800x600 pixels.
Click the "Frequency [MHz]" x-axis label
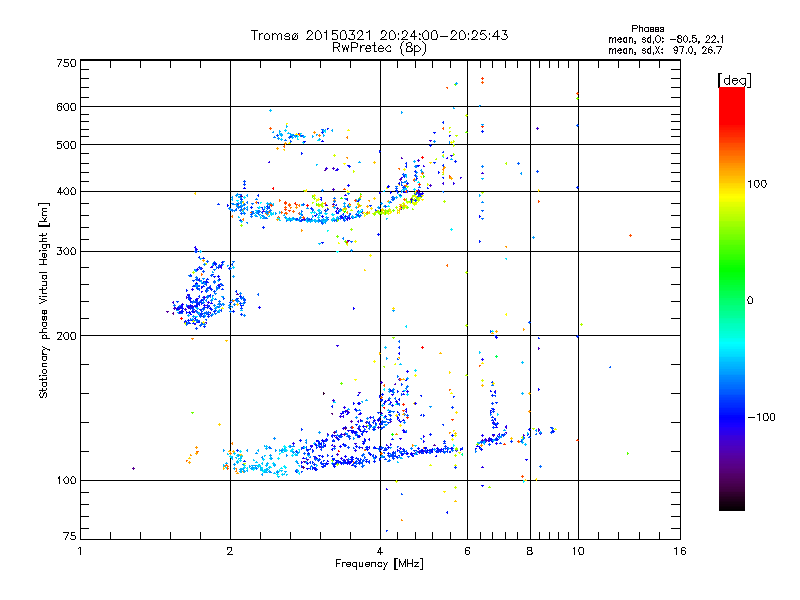point(379,564)
